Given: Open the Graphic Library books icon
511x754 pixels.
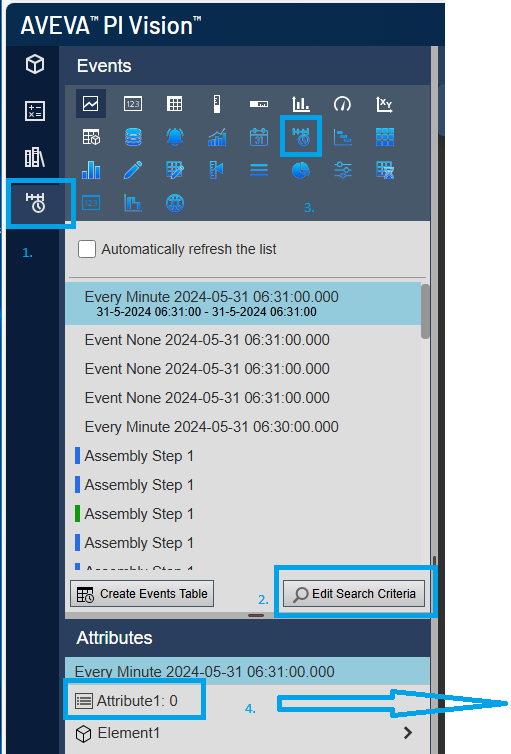Looking at the screenshot, I should [35, 157].
